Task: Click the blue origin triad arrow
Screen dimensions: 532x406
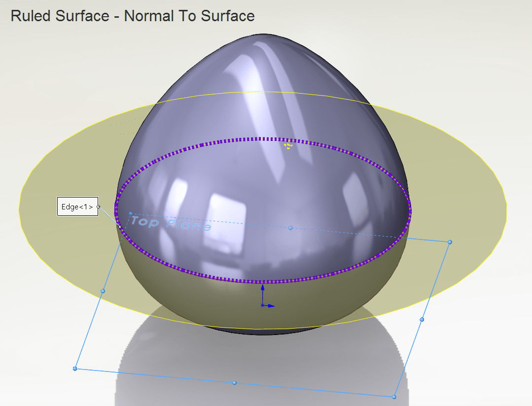Action: click(x=267, y=296)
